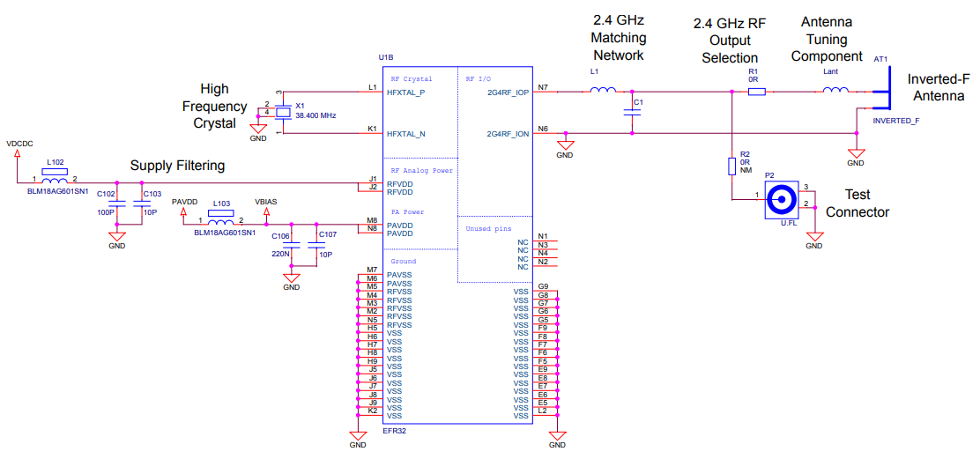The height and width of the screenshot is (459, 980).
Task: Click the "Test Connector" label
Action: (857, 203)
